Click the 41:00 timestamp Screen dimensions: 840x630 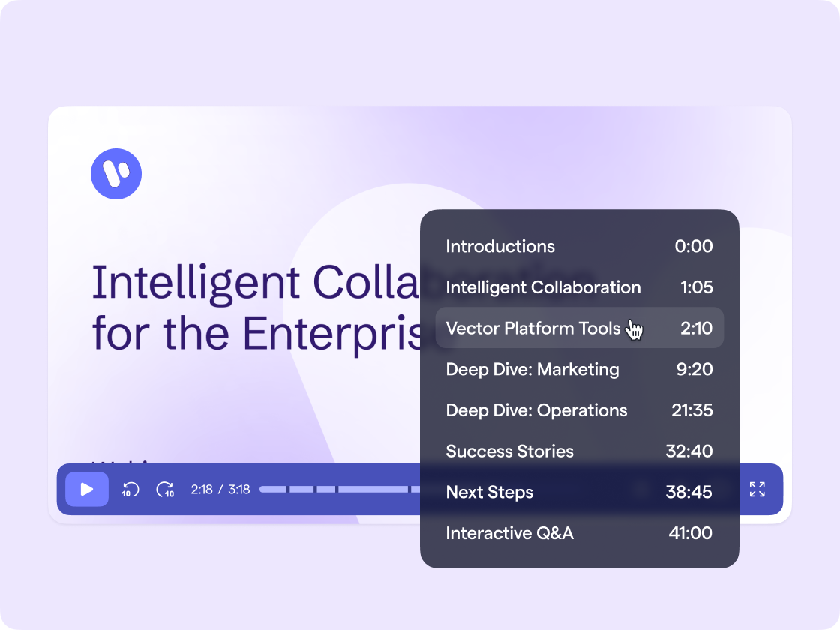691,533
